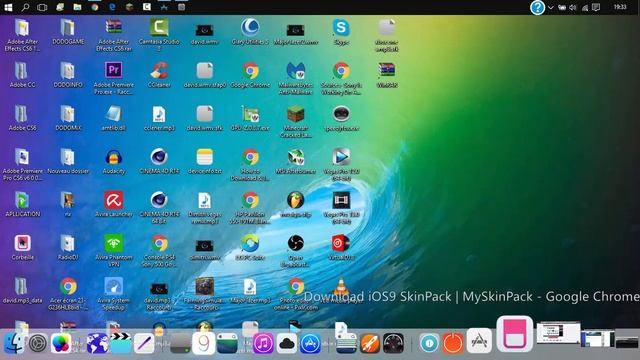Screen dimensions: 640x360
Task: Open the RadioDJ desktop icon
Action: pyautogui.click(x=68, y=243)
